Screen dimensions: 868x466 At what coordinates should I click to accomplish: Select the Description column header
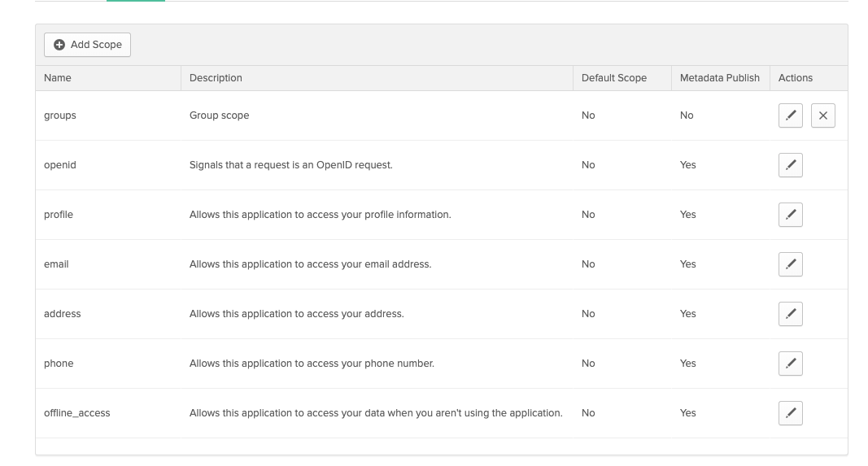pos(216,78)
